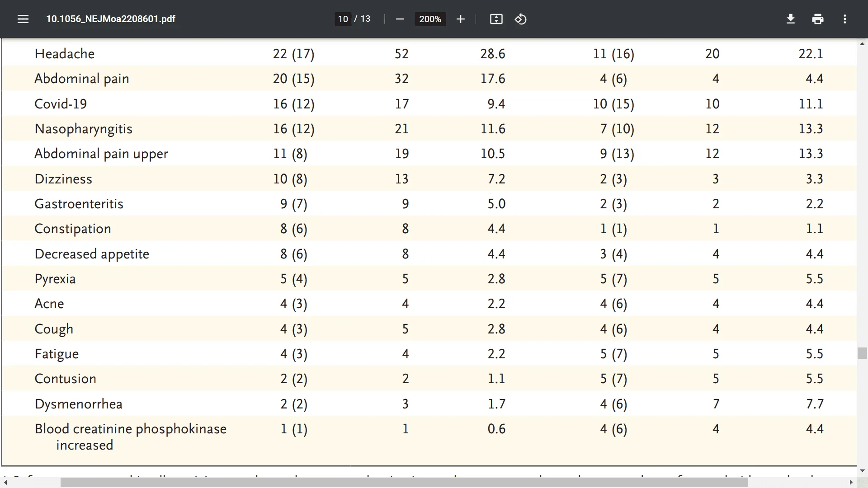This screenshot has height=488, width=868.
Task: Click the 7 (10) value for Nasopharyngitis
Action: [x=617, y=129]
